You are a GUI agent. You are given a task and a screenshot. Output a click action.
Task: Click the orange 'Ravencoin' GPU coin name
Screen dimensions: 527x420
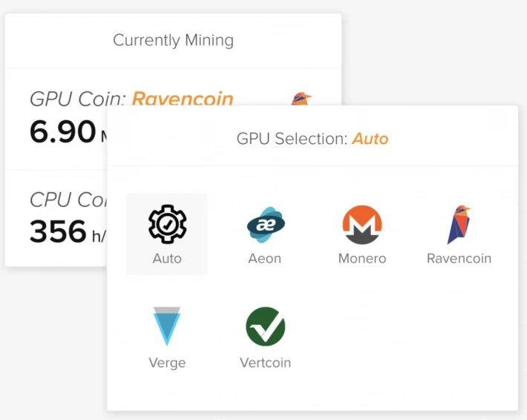click(x=183, y=99)
